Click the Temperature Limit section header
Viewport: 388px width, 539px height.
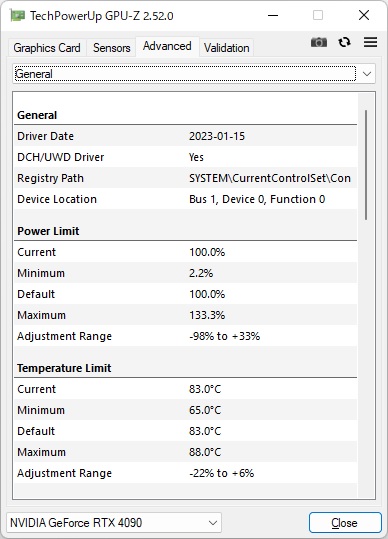point(64,368)
